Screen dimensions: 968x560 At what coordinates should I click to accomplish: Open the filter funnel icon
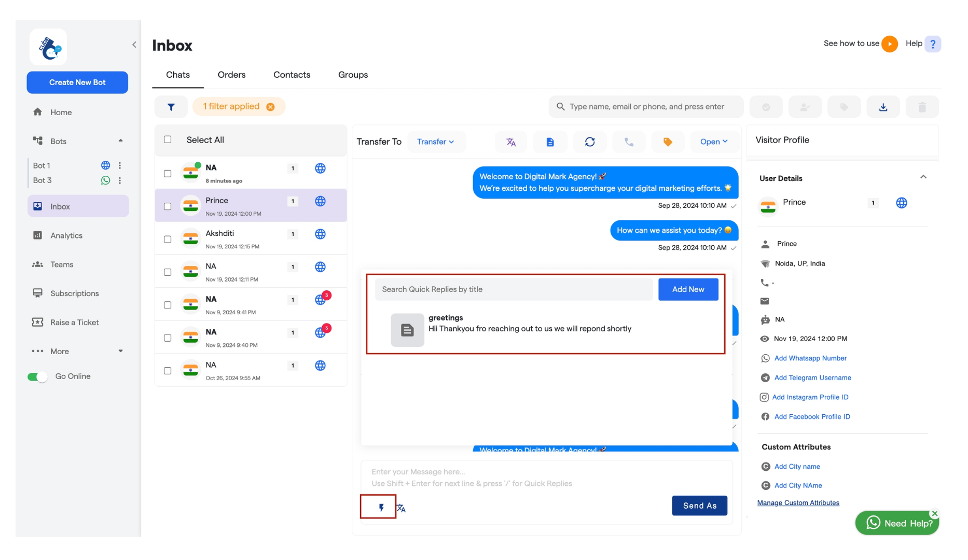(171, 107)
